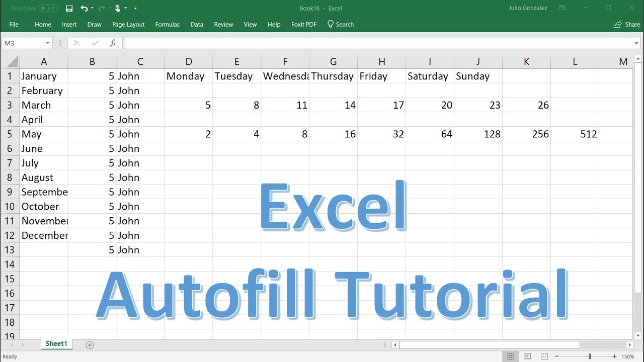Image resolution: width=644 pixels, height=362 pixels.
Task: Click the Share button
Action: pyautogui.click(x=627, y=24)
